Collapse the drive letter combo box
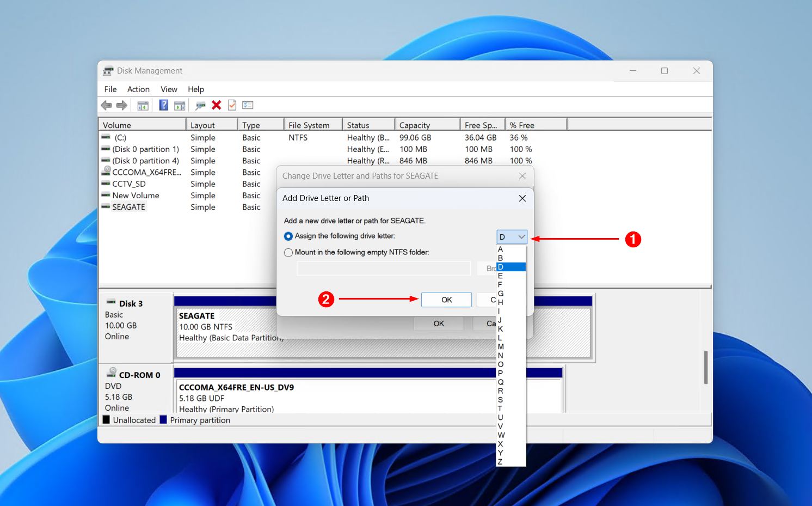Image resolution: width=812 pixels, height=506 pixels. pyautogui.click(x=512, y=237)
